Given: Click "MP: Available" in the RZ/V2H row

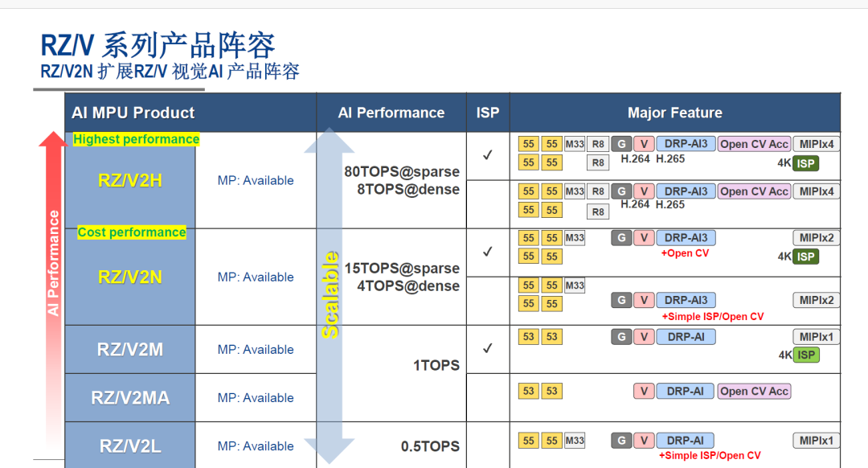Looking at the screenshot, I should coord(256,181).
